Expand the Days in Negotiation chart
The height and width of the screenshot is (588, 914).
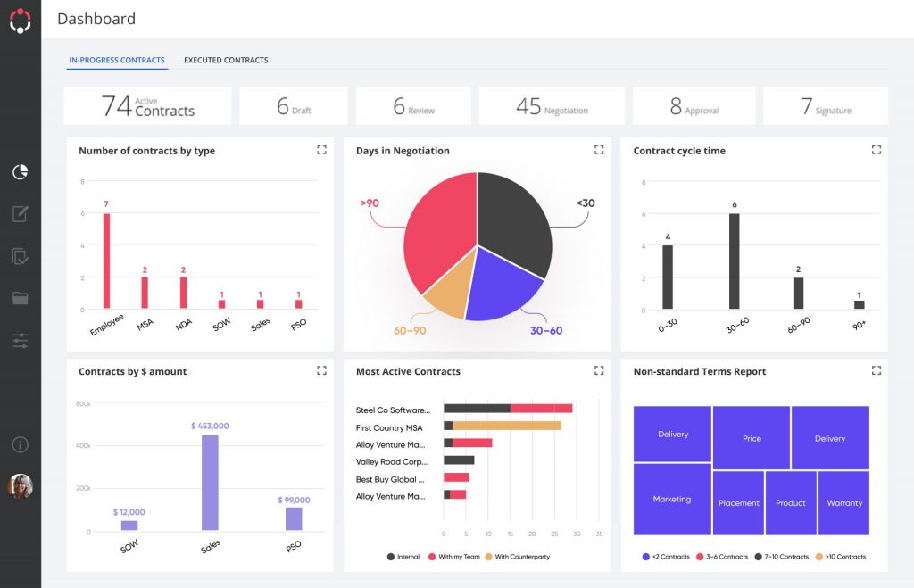point(599,150)
